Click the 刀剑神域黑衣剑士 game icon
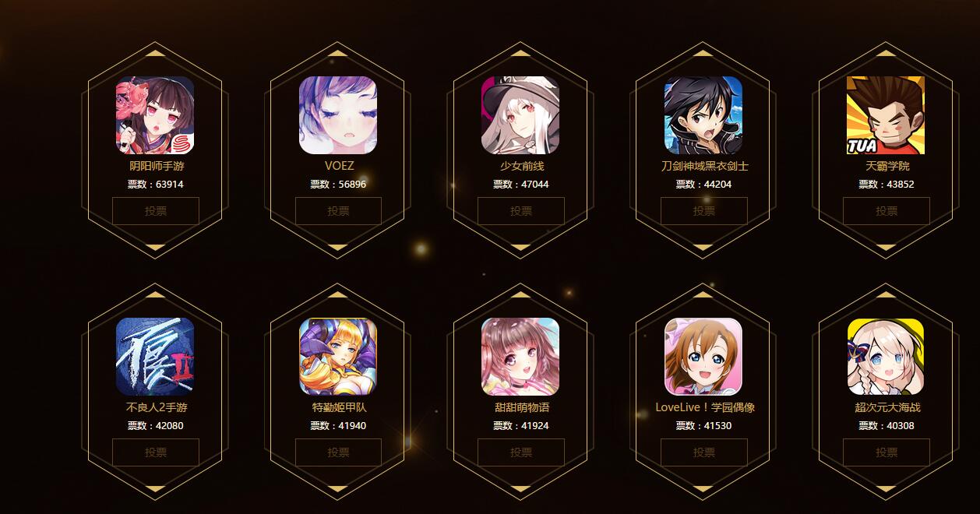The width and height of the screenshot is (980, 514). point(703,115)
